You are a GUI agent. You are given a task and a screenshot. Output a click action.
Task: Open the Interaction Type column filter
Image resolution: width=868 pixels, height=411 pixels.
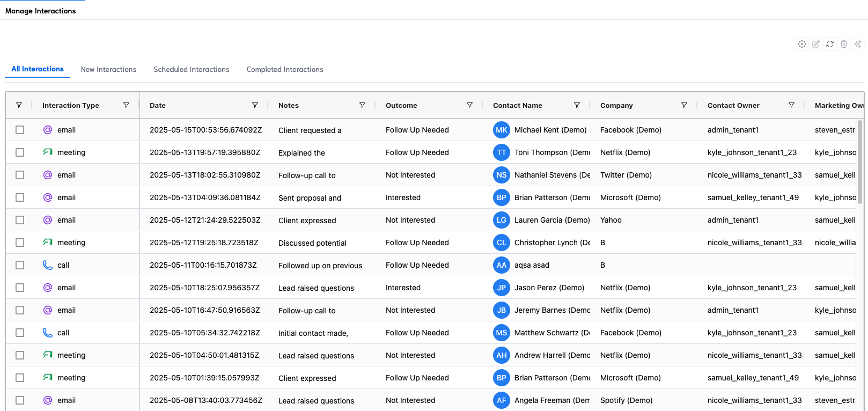click(x=126, y=105)
